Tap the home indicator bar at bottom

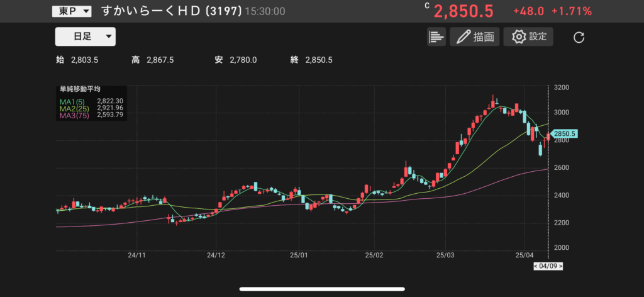pos(321,289)
